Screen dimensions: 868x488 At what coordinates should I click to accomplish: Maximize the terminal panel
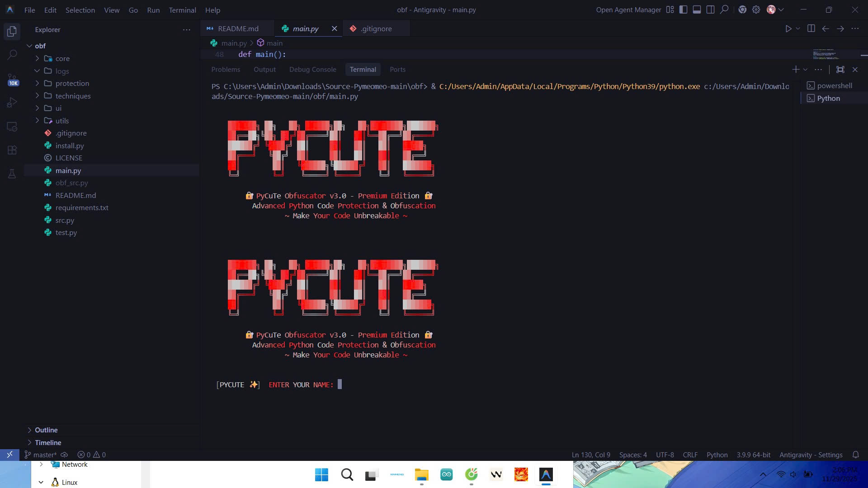[840, 69]
